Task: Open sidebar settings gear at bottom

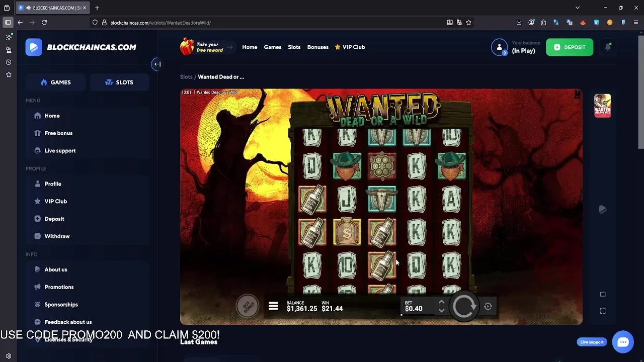Action: (x=9, y=356)
